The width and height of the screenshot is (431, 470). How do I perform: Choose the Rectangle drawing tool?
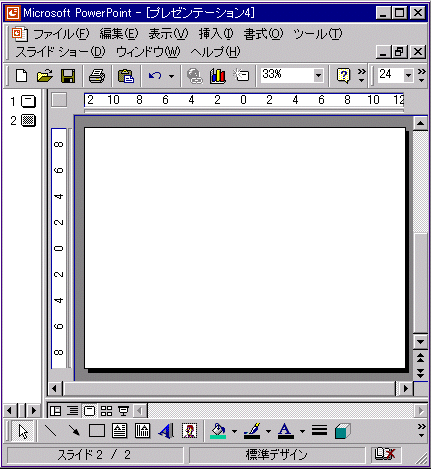pyautogui.click(x=97, y=431)
